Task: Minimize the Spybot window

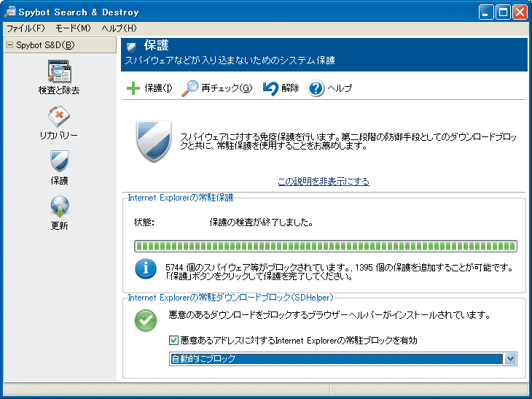Action: click(486, 12)
